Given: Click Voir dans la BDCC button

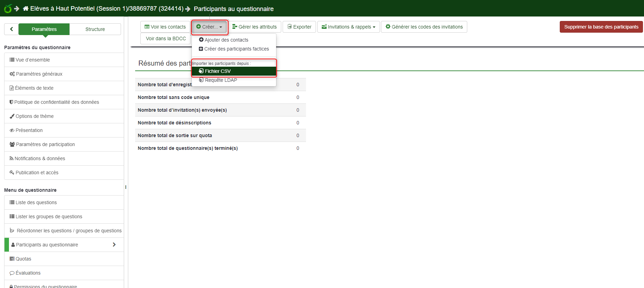Looking at the screenshot, I should 166,38.
